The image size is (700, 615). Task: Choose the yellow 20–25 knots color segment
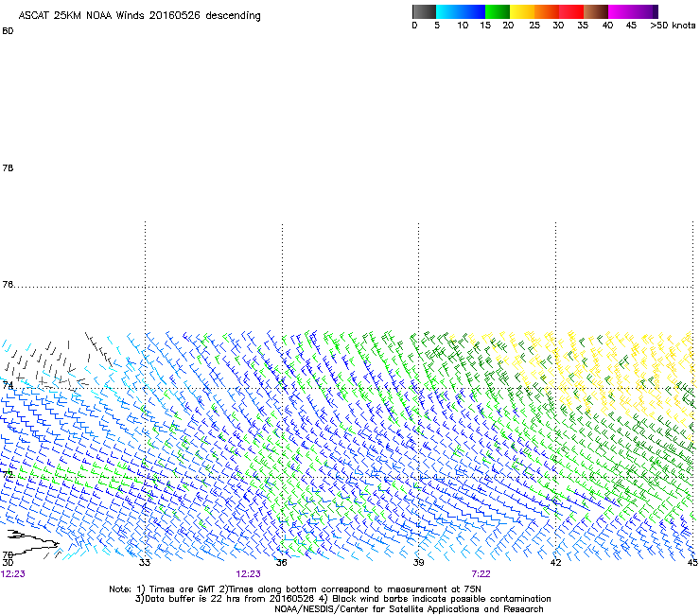pyautogui.click(x=522, y=11)
